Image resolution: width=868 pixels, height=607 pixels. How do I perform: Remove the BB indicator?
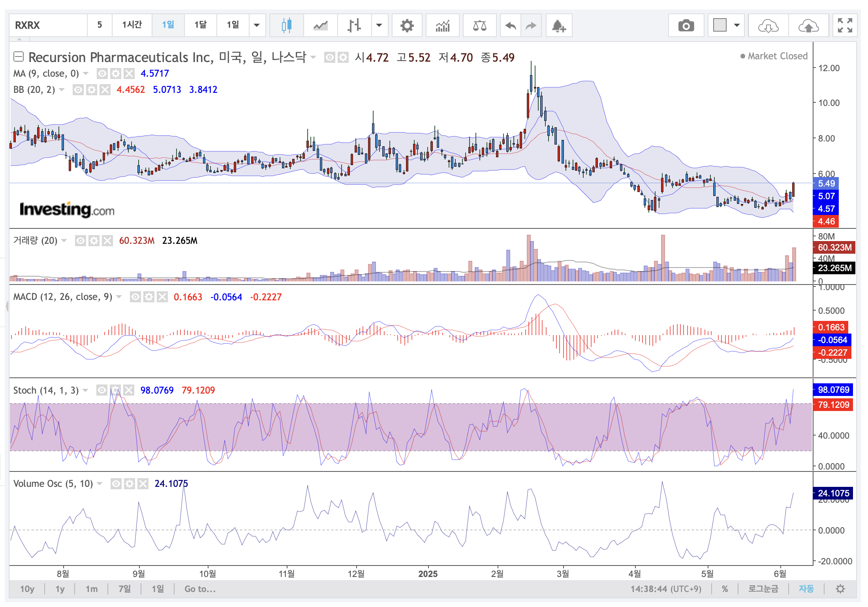105,90
